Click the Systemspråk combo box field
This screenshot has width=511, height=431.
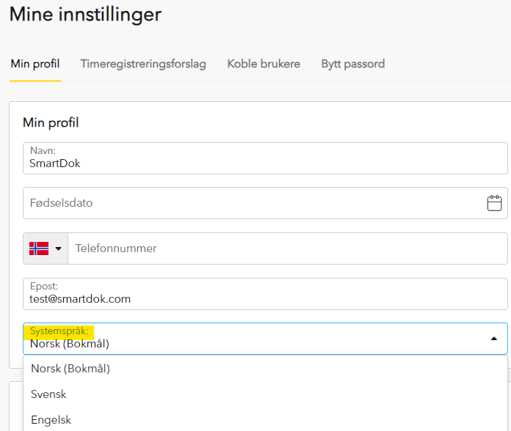265,338
